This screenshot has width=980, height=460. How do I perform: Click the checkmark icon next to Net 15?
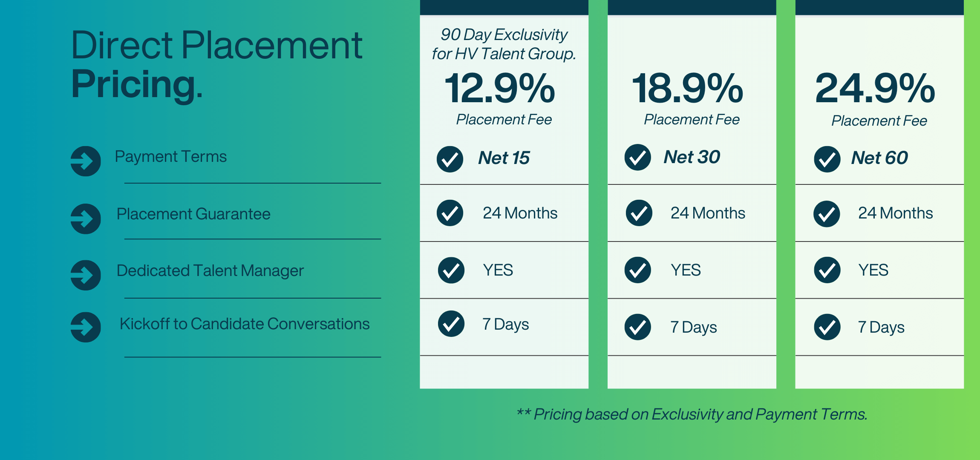coord(450,159)
